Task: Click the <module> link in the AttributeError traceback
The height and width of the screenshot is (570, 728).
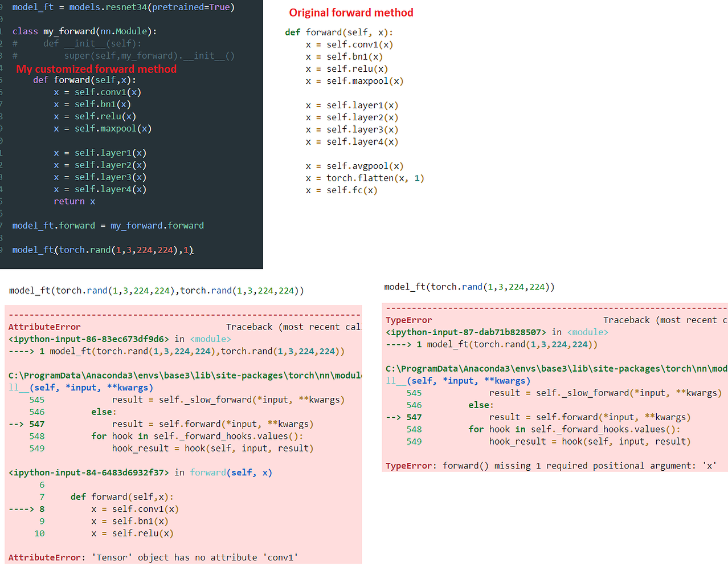Action: coord(210,339)
